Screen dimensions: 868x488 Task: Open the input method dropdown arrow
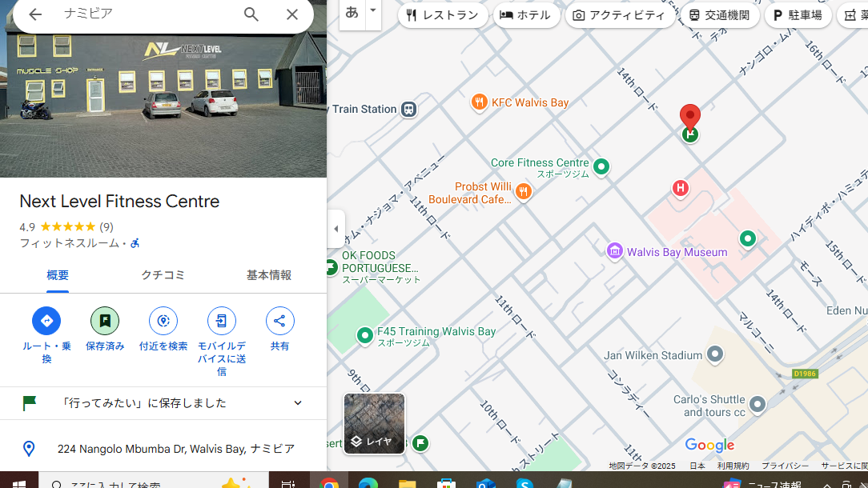372,11
